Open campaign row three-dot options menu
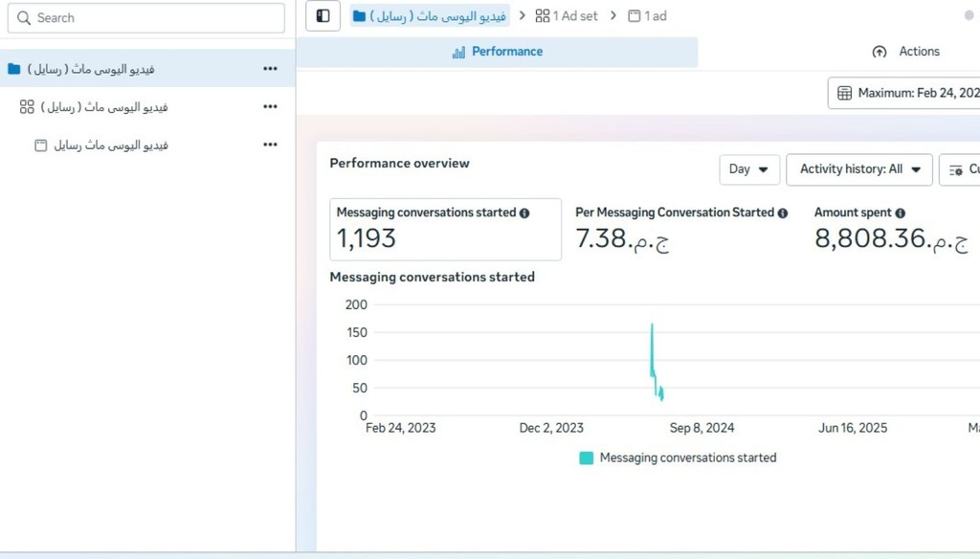 point(270,69)
